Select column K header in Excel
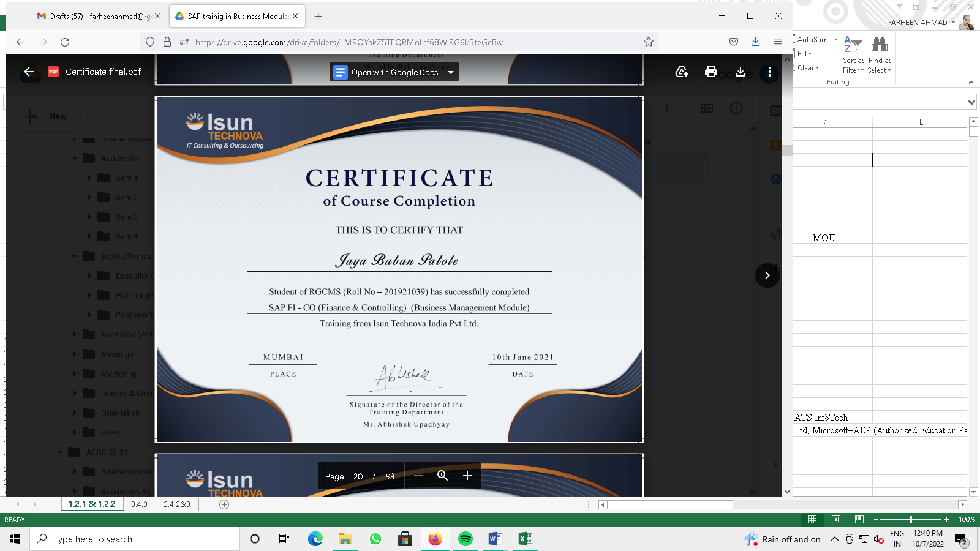Viewport: 980px width, 551px height. (x=824, y=122)
